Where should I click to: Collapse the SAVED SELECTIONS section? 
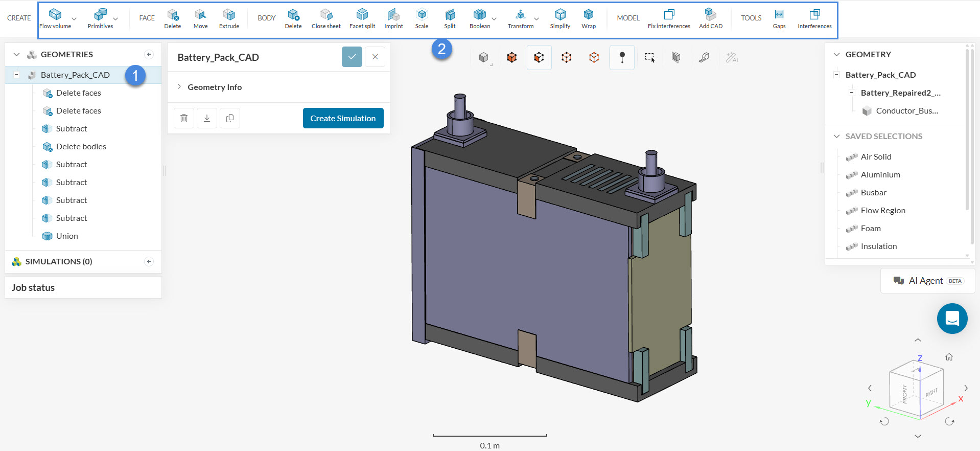(836, 136)
